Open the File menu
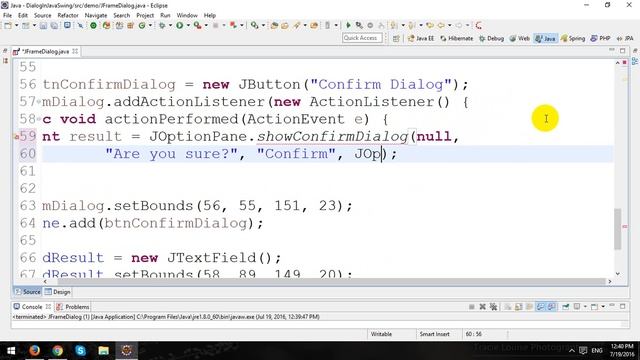Image resolution: width=640 pixels, height=360 pixels. 7,15
